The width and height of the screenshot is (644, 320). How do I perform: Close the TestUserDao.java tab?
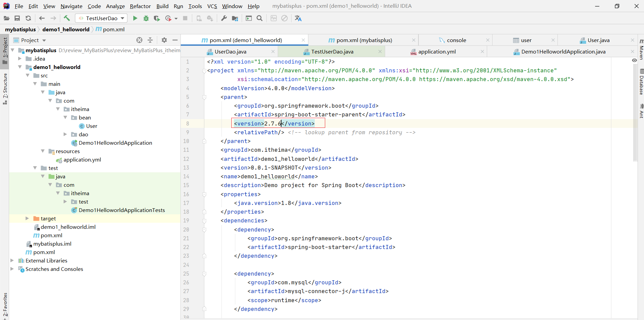click(x=380, y=51)
